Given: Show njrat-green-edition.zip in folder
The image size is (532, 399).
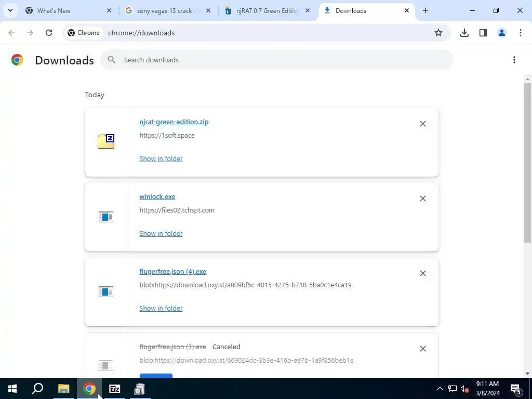Looking at the screenshot, I should tap(161, 159).
